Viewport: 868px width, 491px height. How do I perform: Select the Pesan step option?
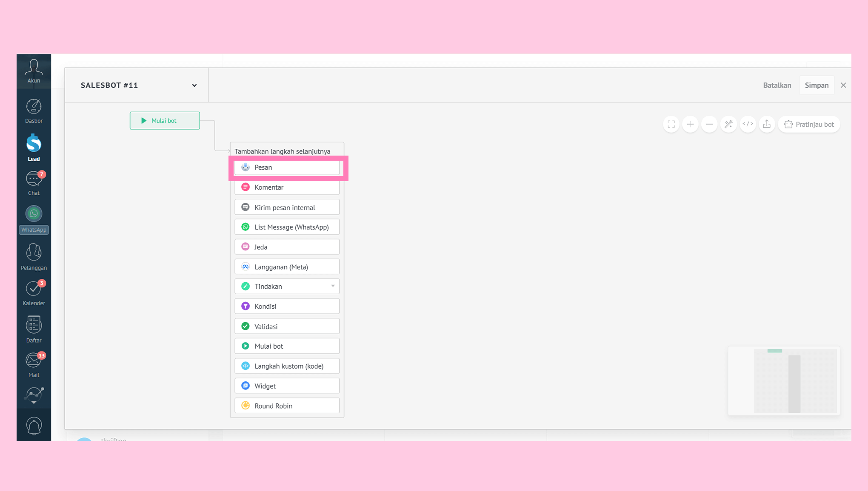point(287,167)
